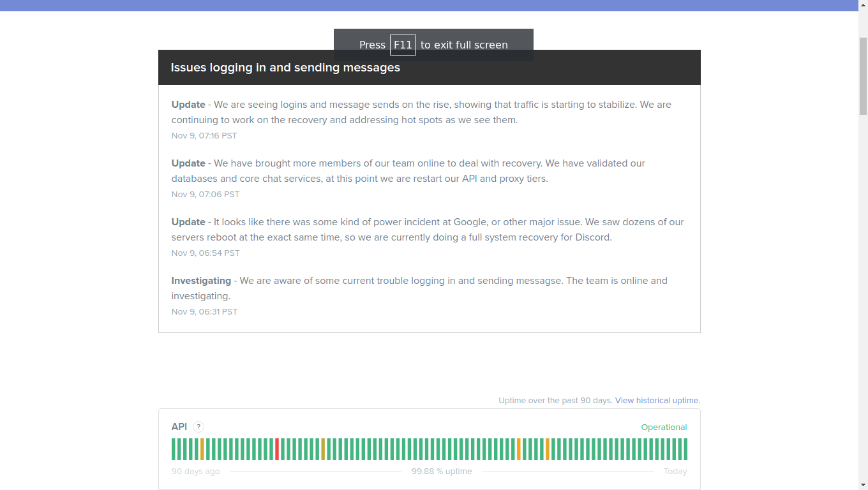This screenshot has height=490, width=868.
Task: Click the 'Investigating' status label
Action: pos(201,281)
